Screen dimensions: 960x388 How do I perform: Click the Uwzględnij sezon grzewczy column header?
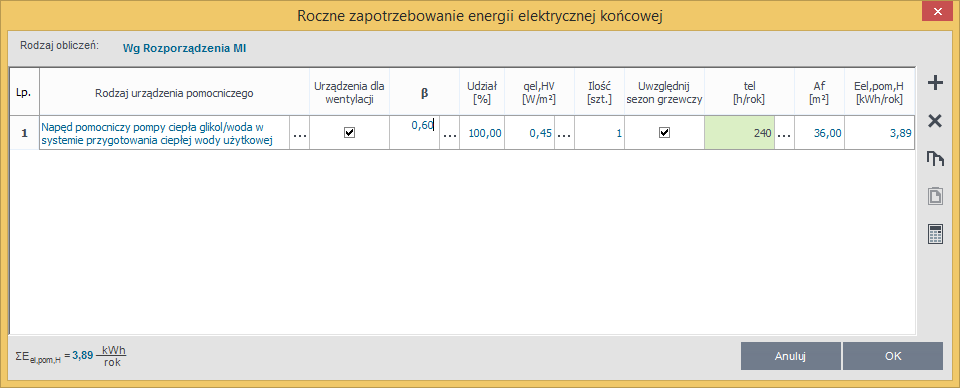664,93
